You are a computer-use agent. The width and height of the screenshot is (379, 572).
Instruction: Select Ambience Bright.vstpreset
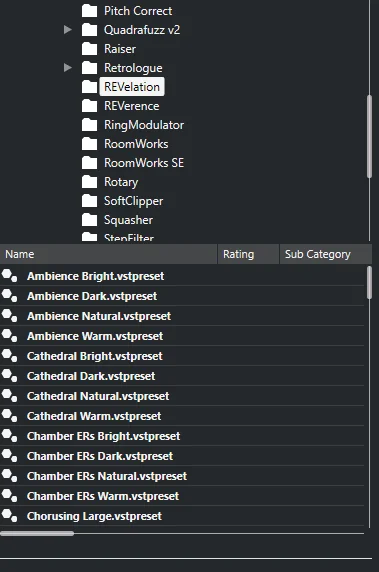(x=96, y=276)
